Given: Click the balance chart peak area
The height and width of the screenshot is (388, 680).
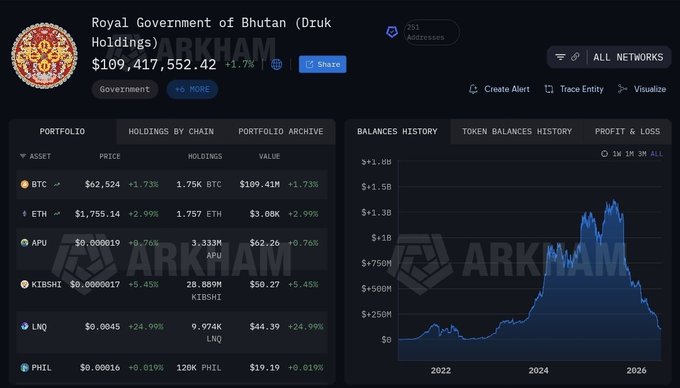Looking at the screenshot, I should pyautogui.click(x=613, y=203).
